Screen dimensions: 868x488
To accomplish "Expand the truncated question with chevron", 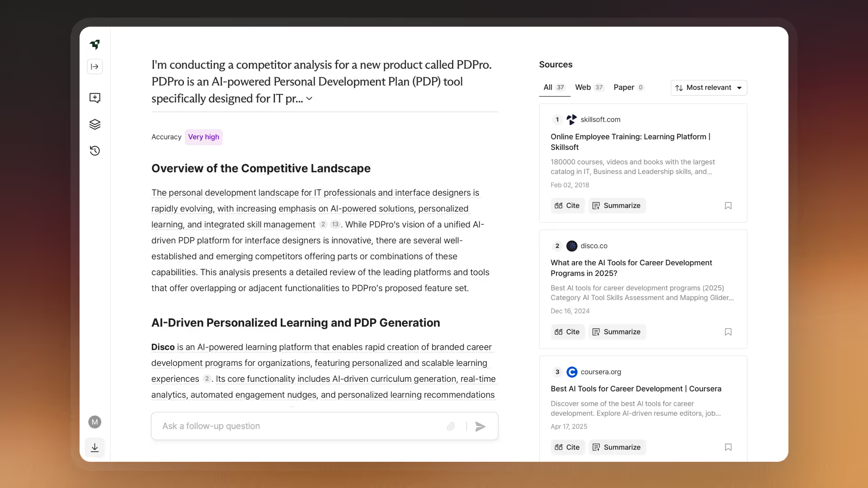I will (x=309, y=99).
